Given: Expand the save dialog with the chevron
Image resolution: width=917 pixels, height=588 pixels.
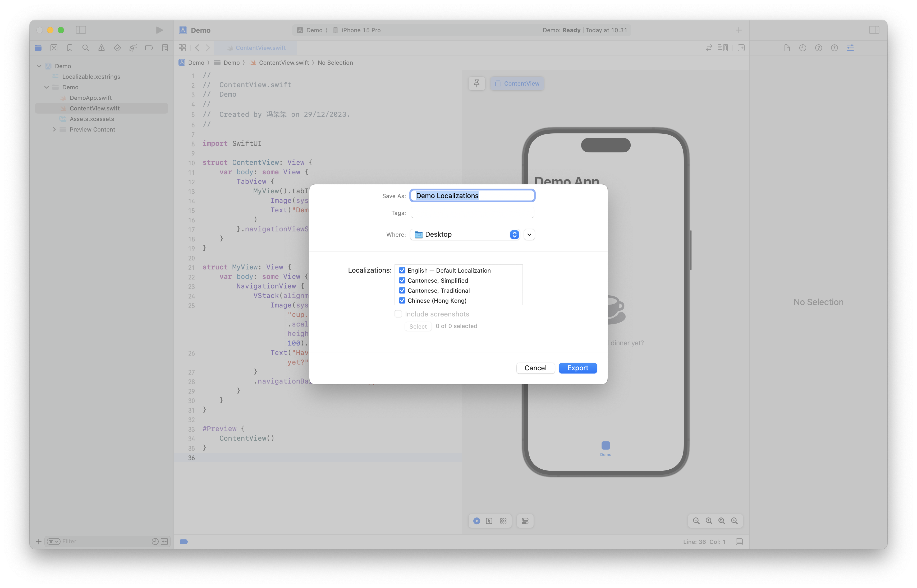Looking at the screenshot, I should tap(529, 235).
